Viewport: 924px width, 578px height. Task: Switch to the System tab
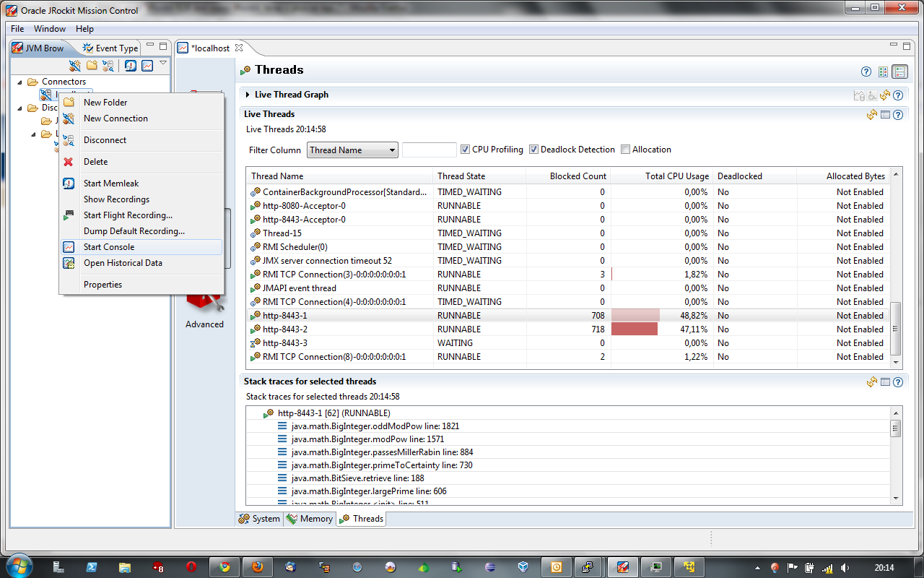[259, 519]
